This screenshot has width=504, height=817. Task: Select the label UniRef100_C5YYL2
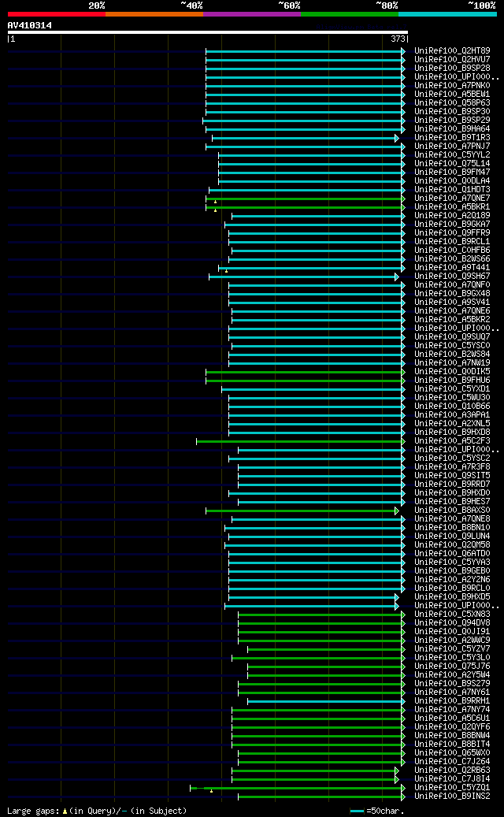click(x=452, y=154)
